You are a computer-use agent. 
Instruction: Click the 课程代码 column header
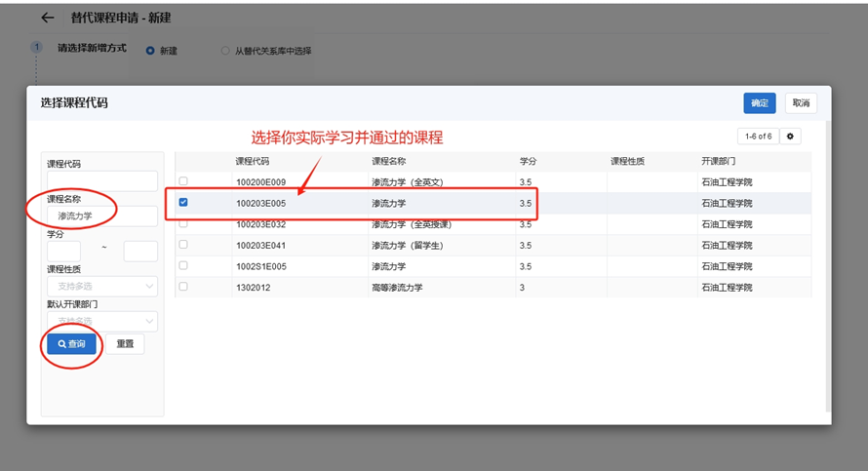pyautogui.click(x=253, y=161)
